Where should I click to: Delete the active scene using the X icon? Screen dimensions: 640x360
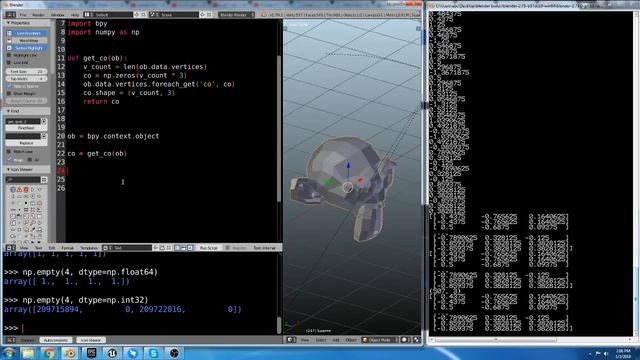[209, 15]
